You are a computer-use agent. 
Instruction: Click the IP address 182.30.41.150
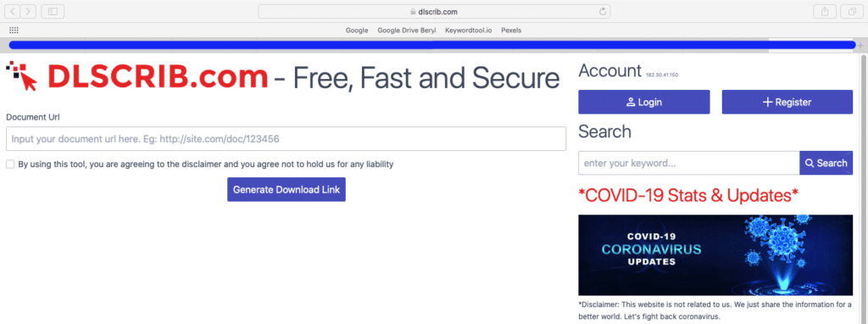[662, 75]
